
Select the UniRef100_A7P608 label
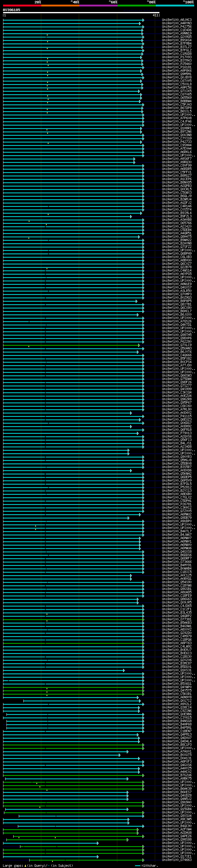click(177, 118)
